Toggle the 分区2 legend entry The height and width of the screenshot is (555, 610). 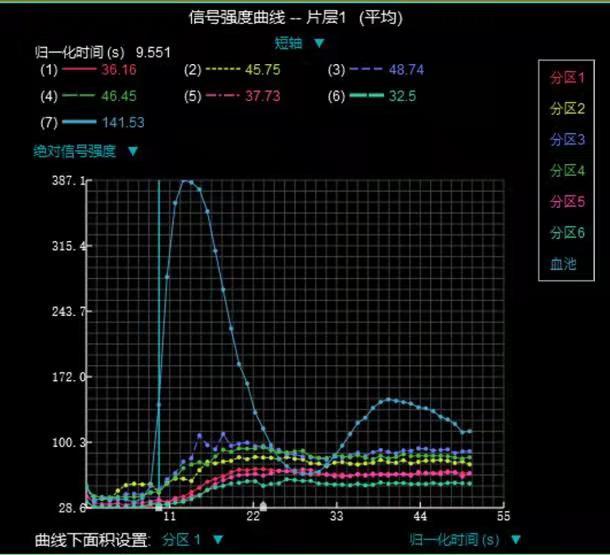tap(566, 108)
